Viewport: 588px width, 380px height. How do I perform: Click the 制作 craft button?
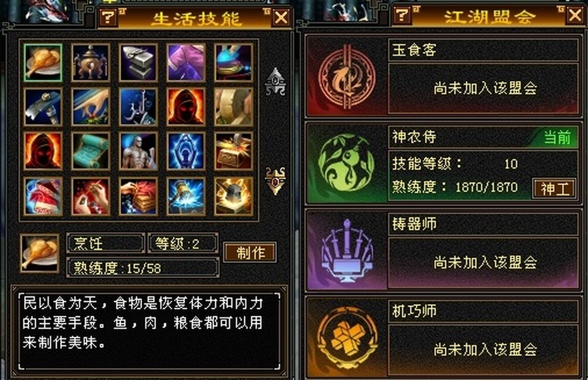(x=250, y=252)
